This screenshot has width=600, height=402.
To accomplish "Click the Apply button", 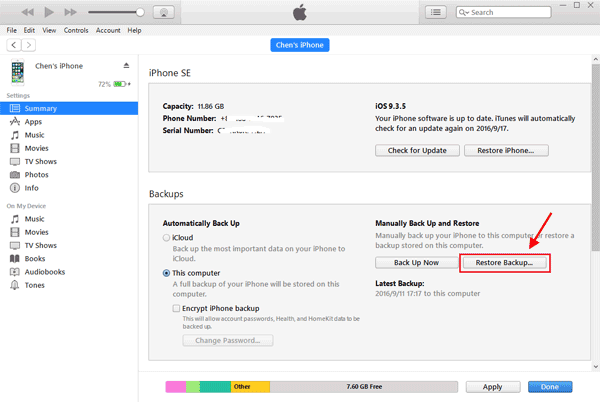I will 492,387.
